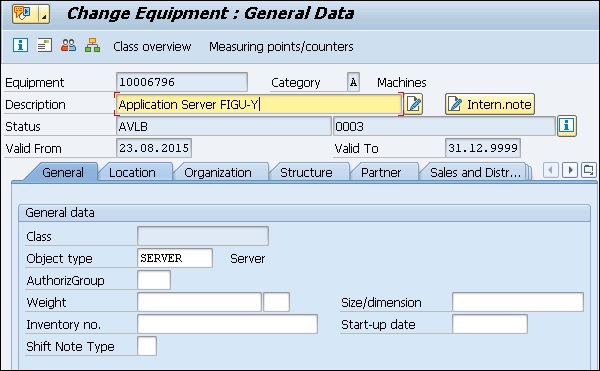Viewport: 600px width, 371px height.
Task: Click the Category field showing A
Action: 353,82
